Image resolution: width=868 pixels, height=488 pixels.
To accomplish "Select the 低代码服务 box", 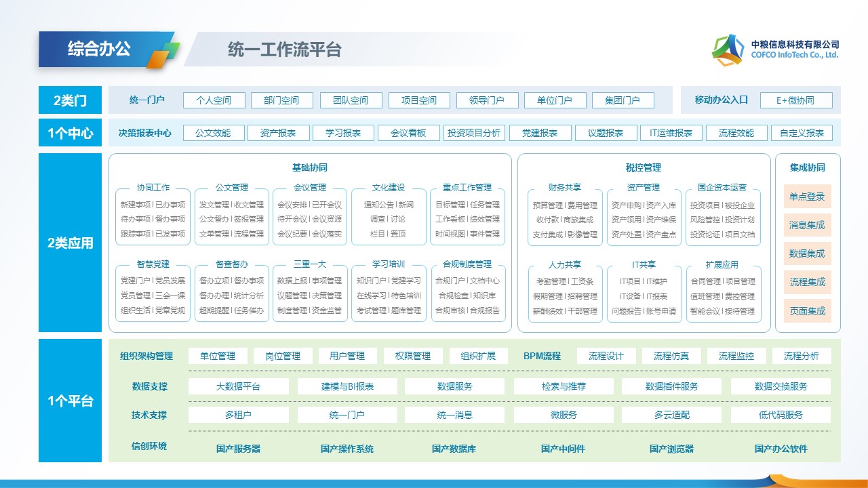I will [781, 415].
